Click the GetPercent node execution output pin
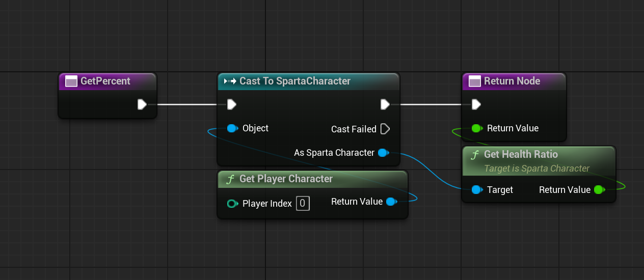This screenshot has width=644, height=280. 142,104
